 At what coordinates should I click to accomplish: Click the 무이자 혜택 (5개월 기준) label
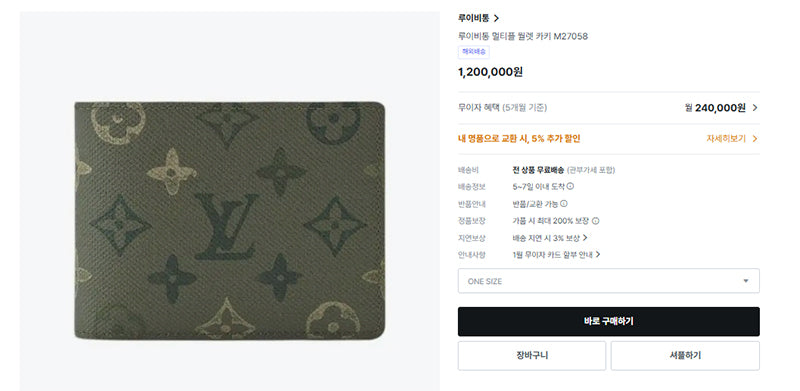tap(503, 108)
